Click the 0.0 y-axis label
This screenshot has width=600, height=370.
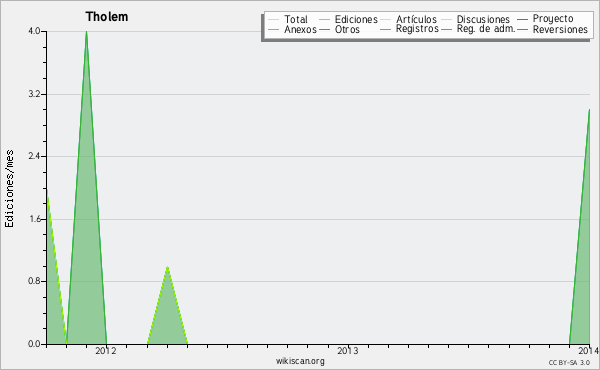coord(34,344)
